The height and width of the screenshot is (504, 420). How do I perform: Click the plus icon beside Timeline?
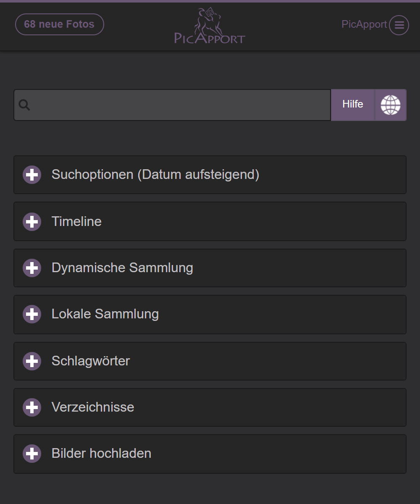tap(32, 221)
